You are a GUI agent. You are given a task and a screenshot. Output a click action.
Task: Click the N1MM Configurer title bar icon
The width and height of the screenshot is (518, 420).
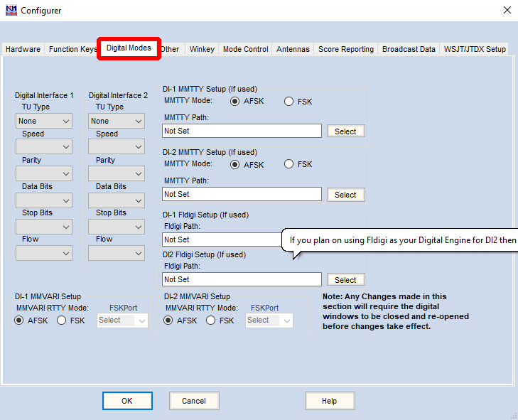click(11, 10)
